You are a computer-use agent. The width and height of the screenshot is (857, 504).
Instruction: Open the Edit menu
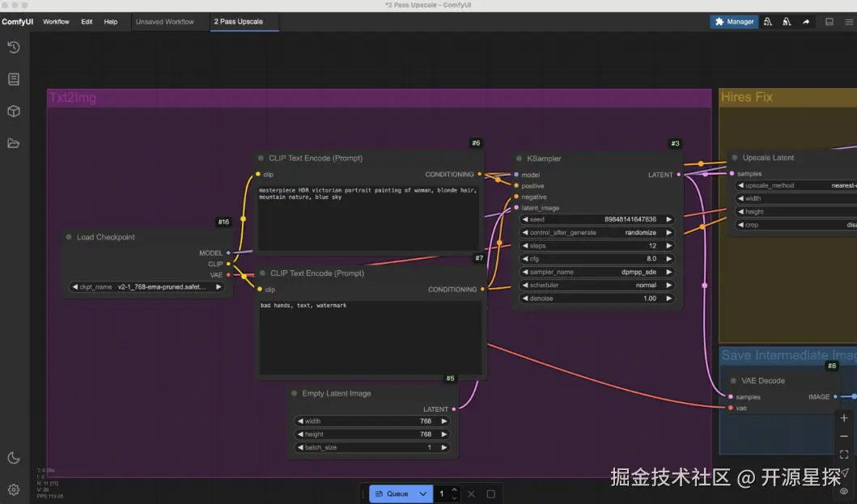[x=87, y=22]
